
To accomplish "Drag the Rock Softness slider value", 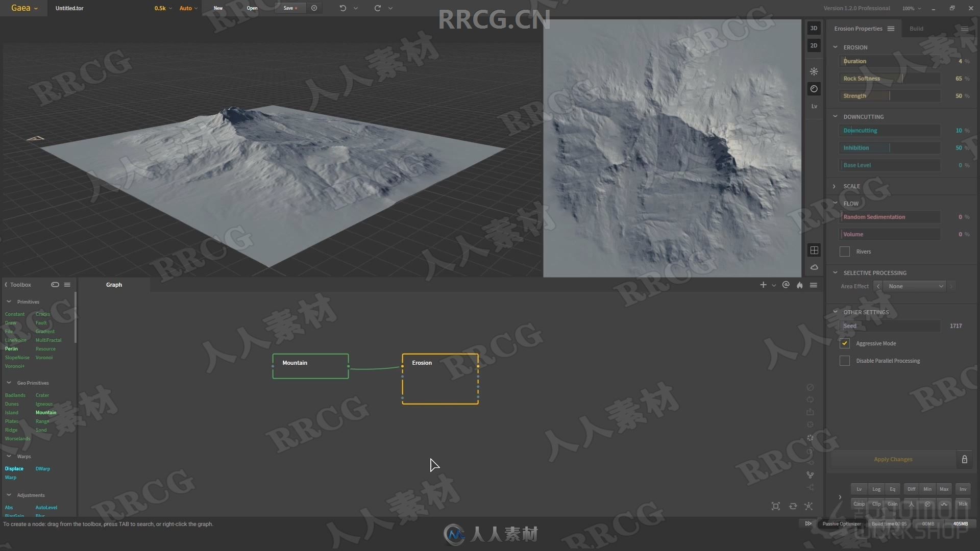I will click(902, 78).
